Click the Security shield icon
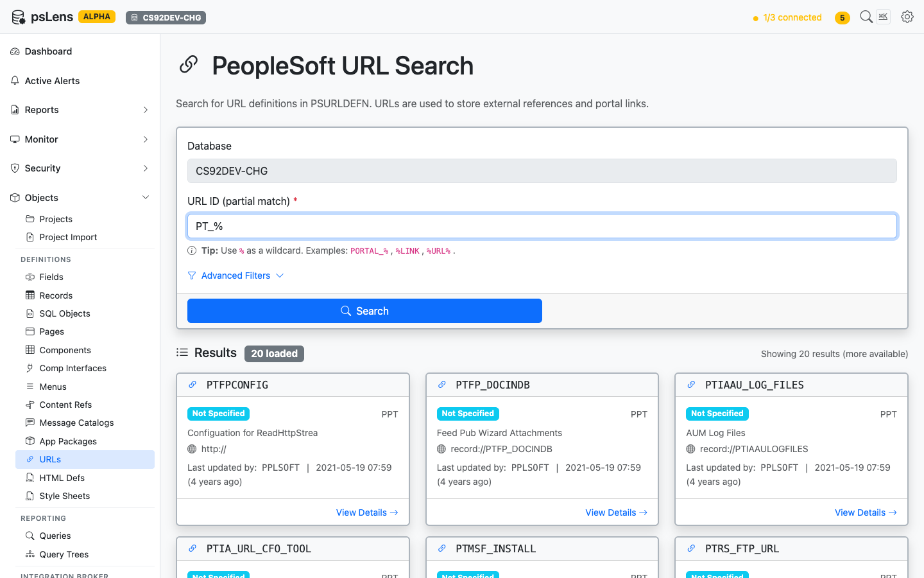 coord(15,168)
